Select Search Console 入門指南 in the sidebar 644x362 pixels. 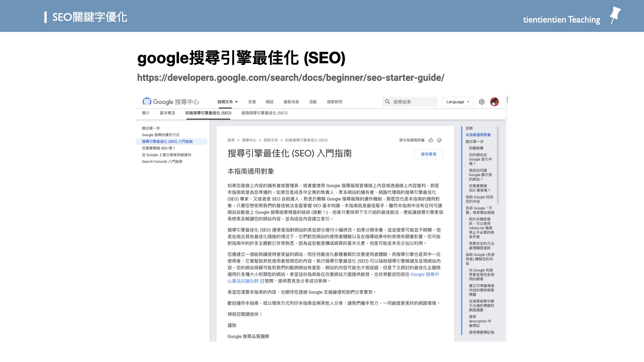[x=162, y=161]
